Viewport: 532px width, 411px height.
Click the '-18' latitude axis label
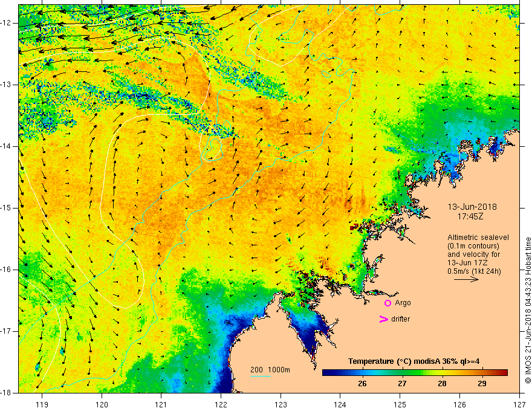[x=7, y=393]
